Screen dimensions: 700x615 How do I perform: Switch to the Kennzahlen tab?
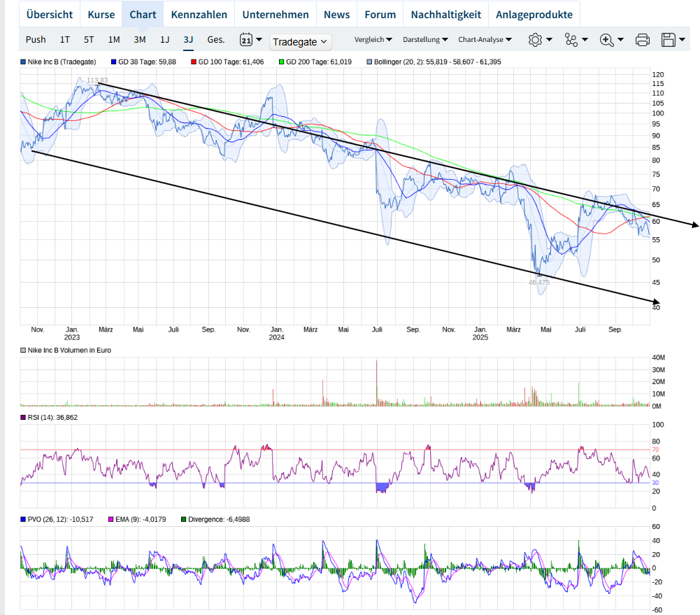click(199, 15)
